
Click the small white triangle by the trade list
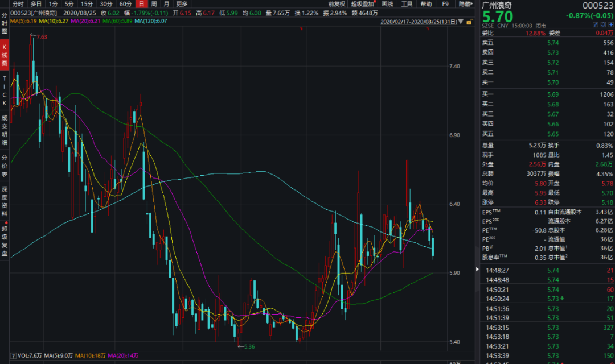click(x=477, y=268)
